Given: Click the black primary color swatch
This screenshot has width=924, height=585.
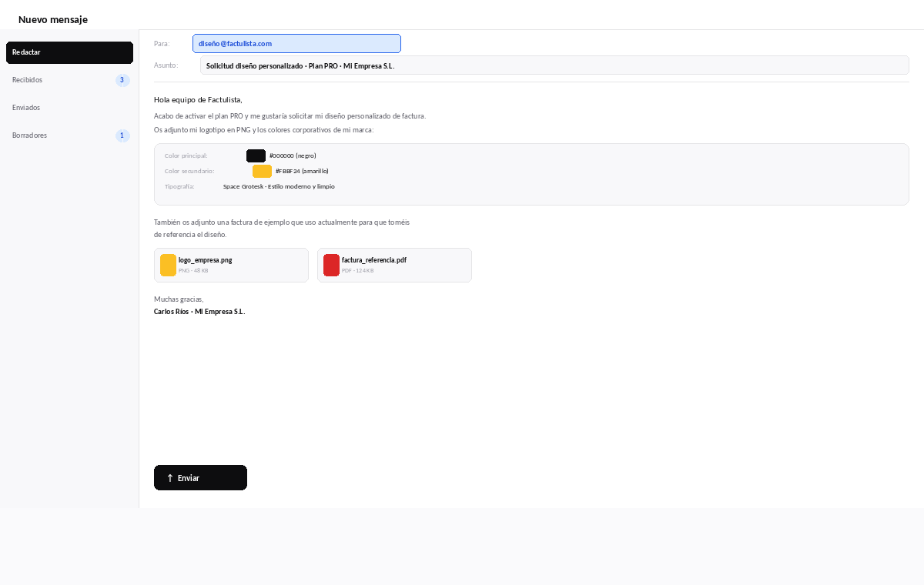Looking at the screenshot, I should (x=256, y=155).
